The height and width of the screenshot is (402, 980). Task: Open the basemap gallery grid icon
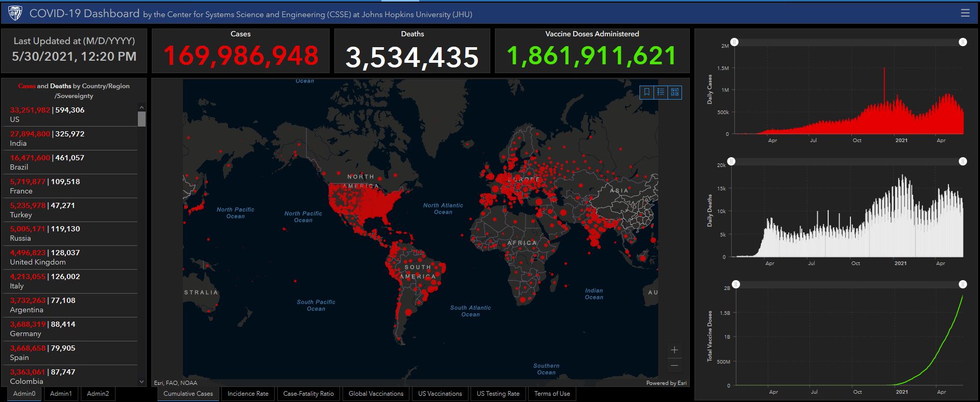(x=675, y=92)
